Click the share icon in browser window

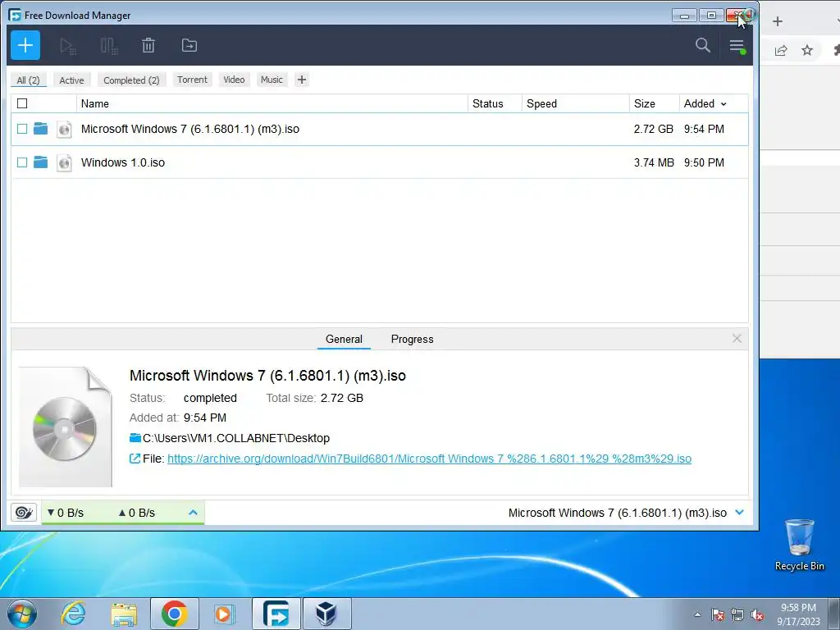point(781,50)
